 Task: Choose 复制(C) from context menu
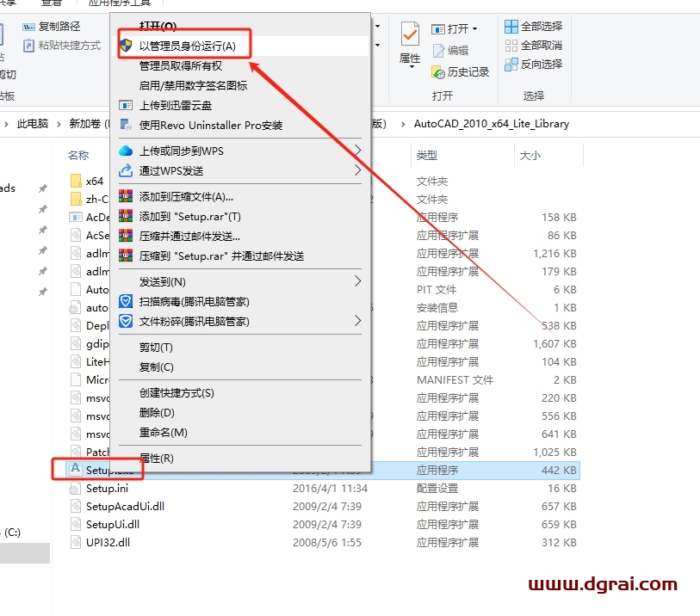[156, 367]
